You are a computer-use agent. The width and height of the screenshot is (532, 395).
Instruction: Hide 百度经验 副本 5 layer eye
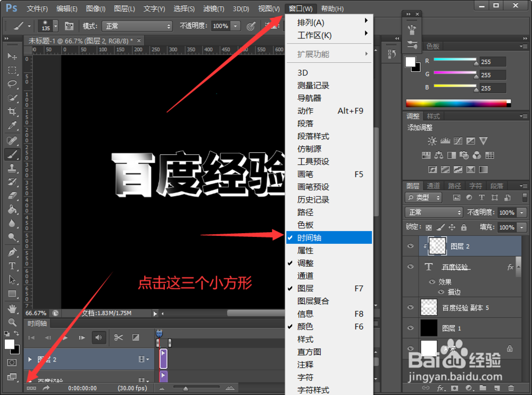coord(411,307)
